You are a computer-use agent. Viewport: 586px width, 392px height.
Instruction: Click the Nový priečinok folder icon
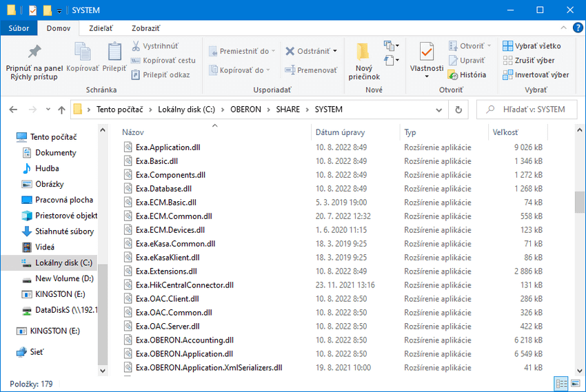[x=363, y=52]
